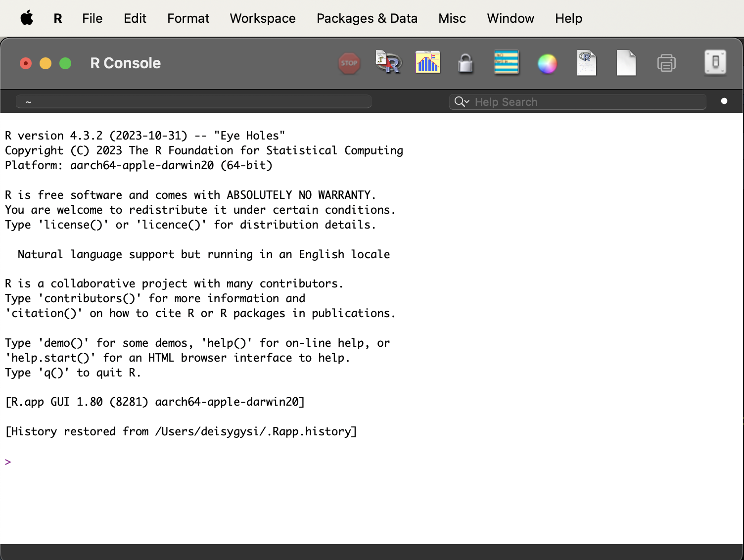Close the R Console window
The height and width of the screenshot is (560, 744).
pos(26,63)
